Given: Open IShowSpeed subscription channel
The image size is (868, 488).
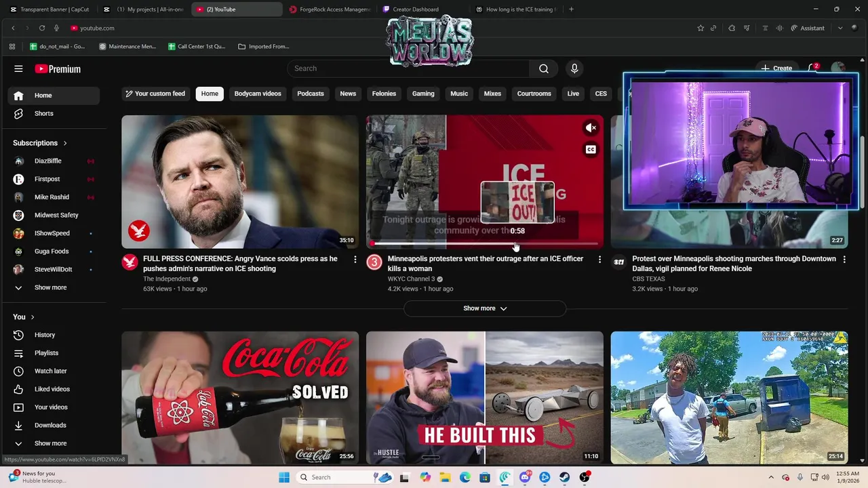Looking at the screenshot, I should 54,233.
